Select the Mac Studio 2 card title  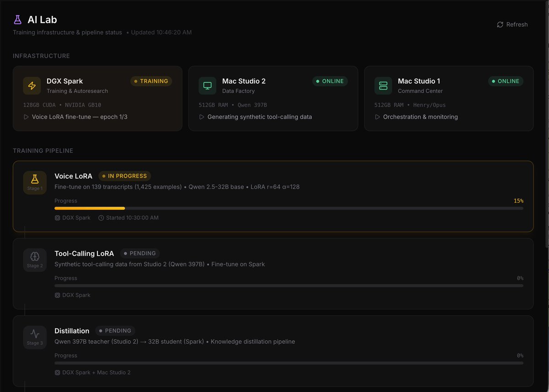pos(244,81)
